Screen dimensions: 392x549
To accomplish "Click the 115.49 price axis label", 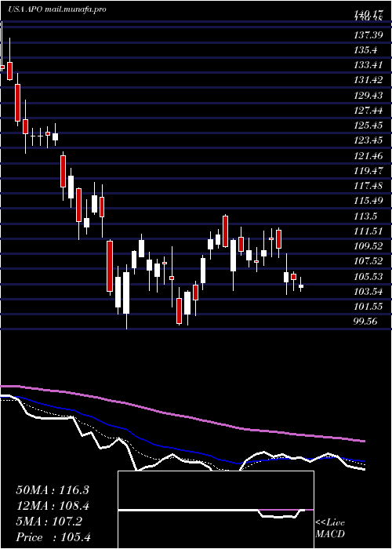I will 368,201.
